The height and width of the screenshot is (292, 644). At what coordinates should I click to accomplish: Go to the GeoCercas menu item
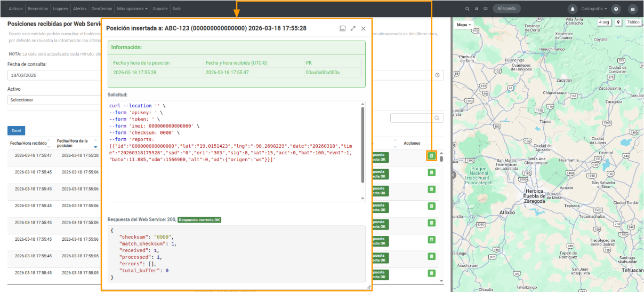point(101,9)
